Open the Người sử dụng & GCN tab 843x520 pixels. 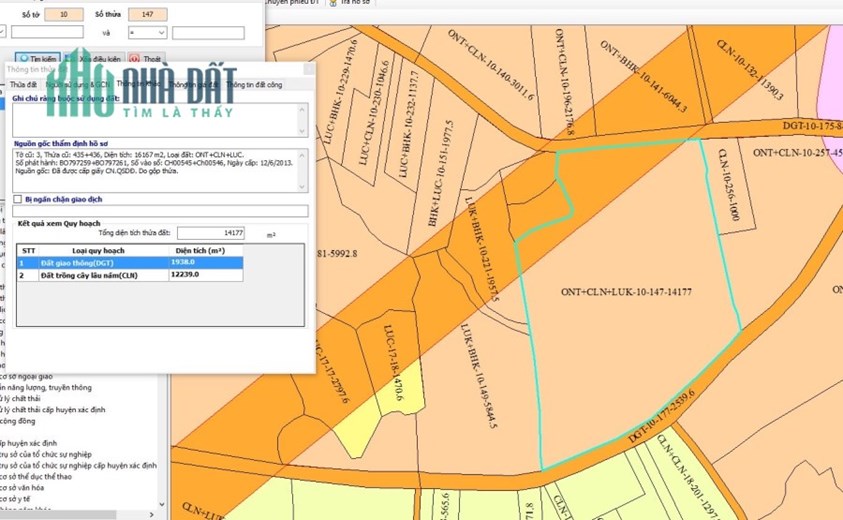(77, 84)
